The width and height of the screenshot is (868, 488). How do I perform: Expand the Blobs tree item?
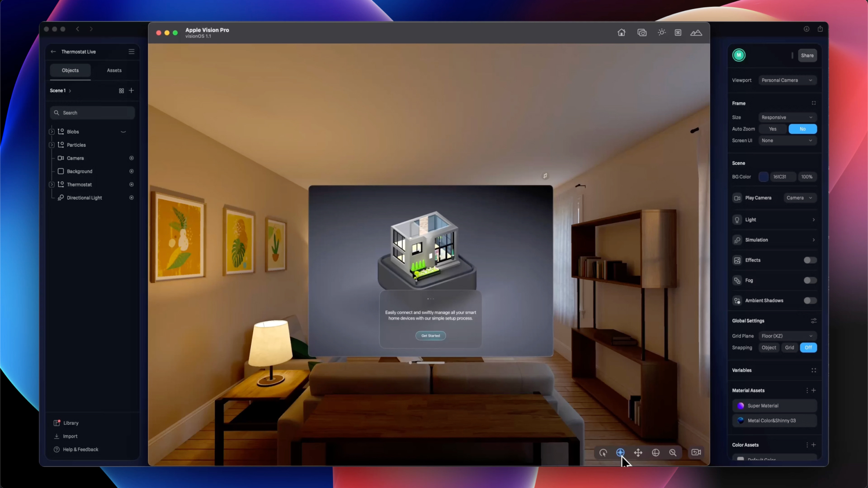click(x=52, y=131)
